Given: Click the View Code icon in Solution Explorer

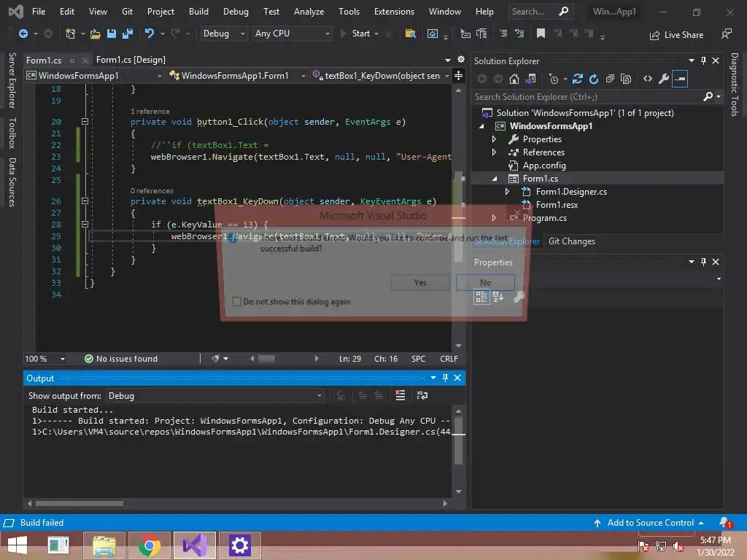Looking at the screenshot, I should coord(648,79).
